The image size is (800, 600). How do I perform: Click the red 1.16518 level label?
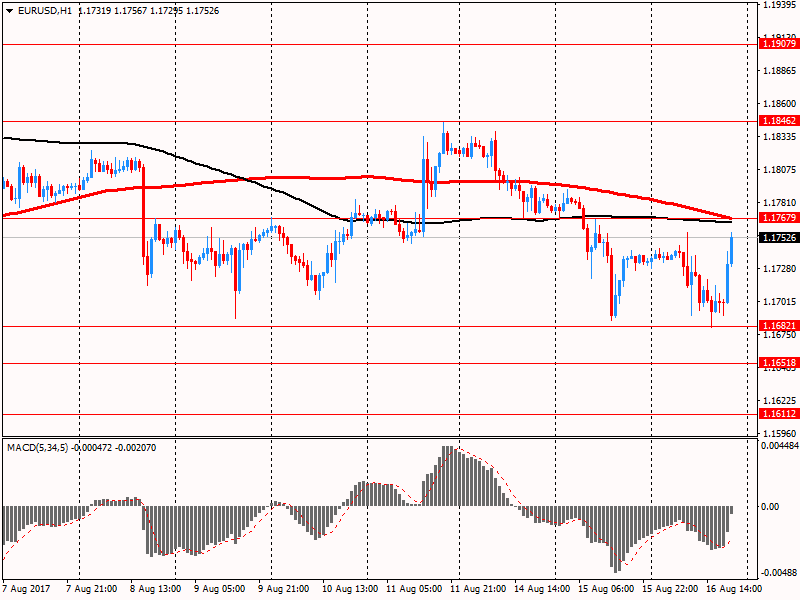779,363
